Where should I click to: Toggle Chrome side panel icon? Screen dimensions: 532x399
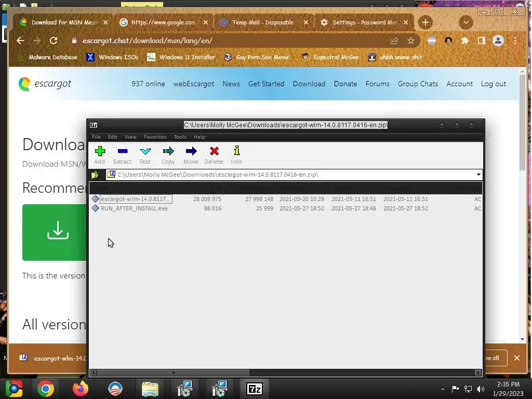(482, 41)
